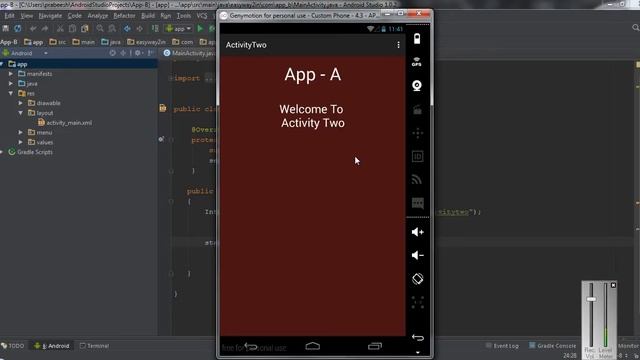
Task: Click the Undo toolbar arrow
Action: [x=33, y=29]
